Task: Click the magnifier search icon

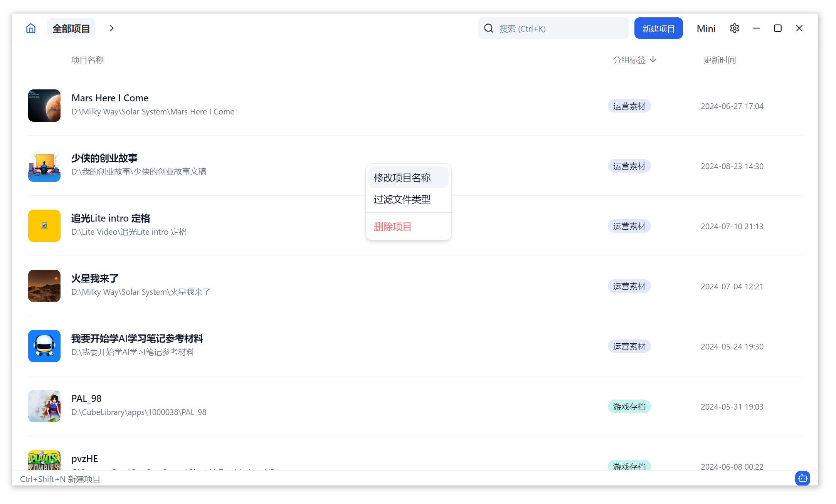Action: [x=489, y=28]
